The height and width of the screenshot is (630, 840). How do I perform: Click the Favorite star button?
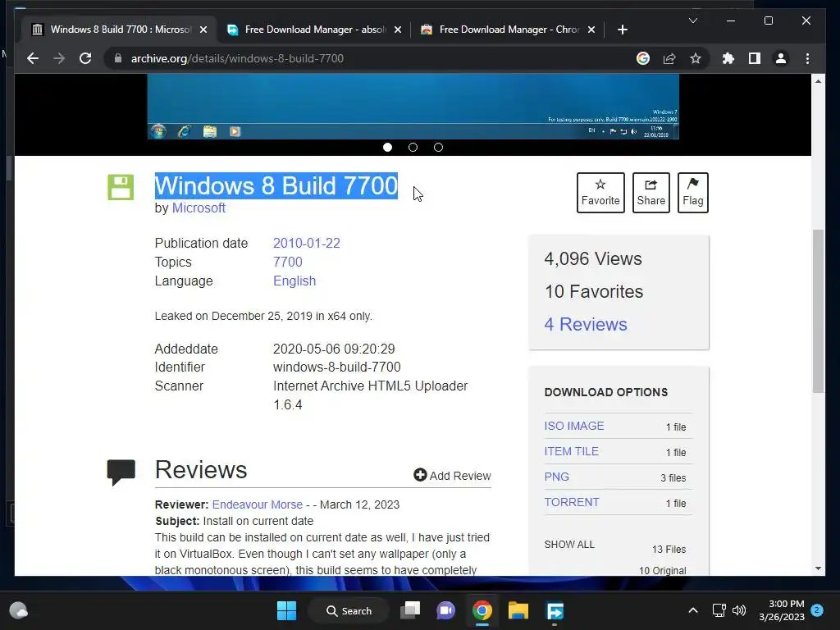tap(600, 192)
